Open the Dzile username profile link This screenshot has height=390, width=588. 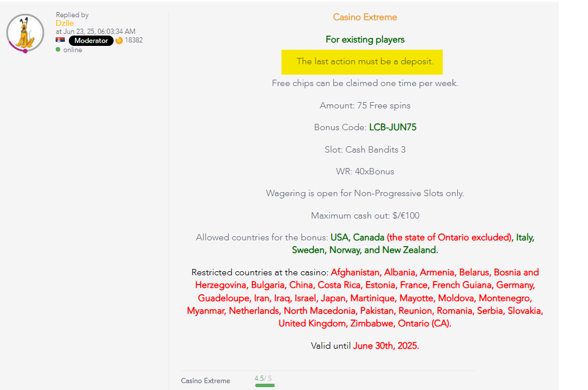click(64, 24)
